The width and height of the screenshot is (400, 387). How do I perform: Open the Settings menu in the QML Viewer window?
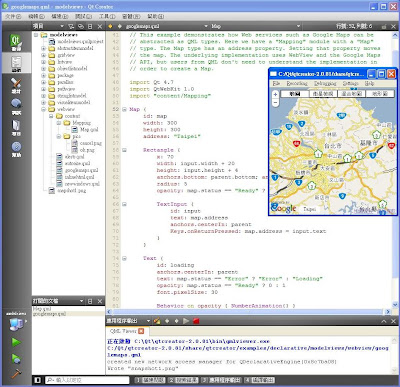pos(350,83)
